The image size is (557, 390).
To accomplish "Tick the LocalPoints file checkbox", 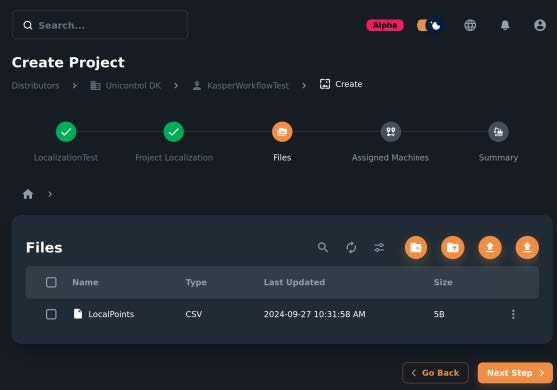I will click(x=51, y=314).
